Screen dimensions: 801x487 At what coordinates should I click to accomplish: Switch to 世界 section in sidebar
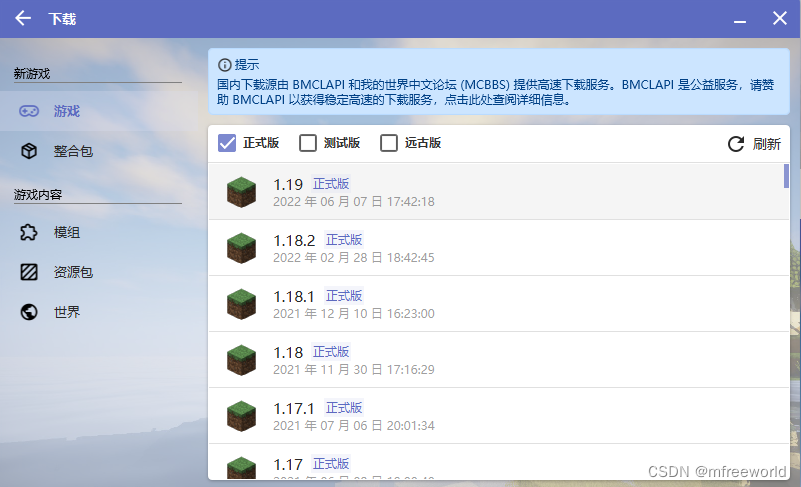(x=99, y=312)
